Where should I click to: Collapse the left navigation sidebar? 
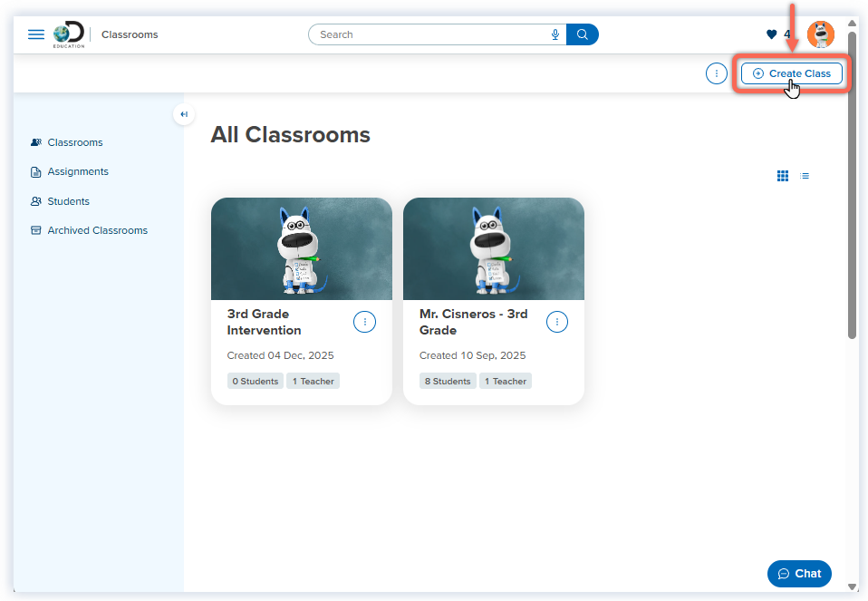click(x=183, y=114)
